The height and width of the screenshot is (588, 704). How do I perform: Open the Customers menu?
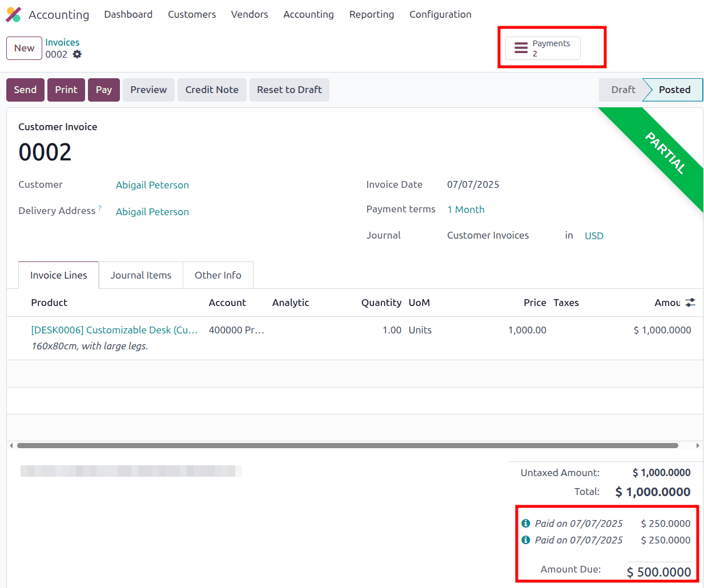coord(192,14)
